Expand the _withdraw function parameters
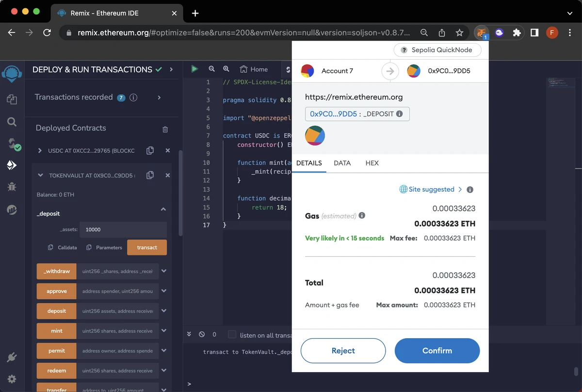 click(x=164, y=271)
